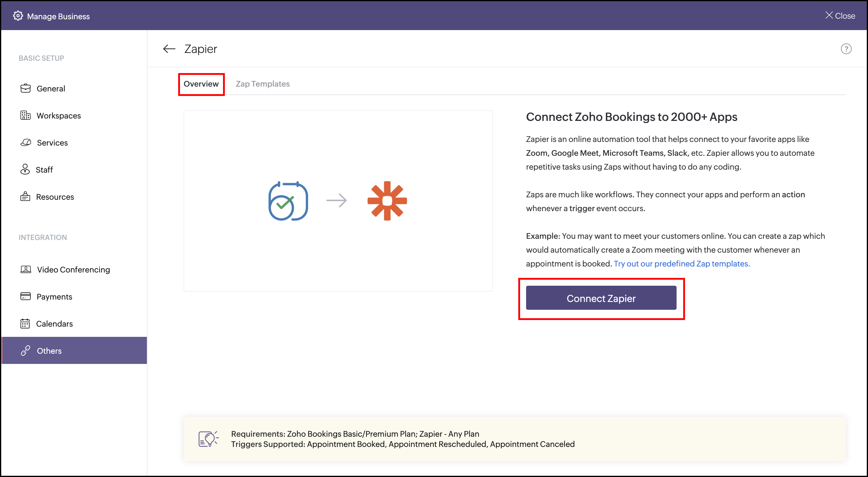Follow the predefined Zap templates link

(681, 263)
